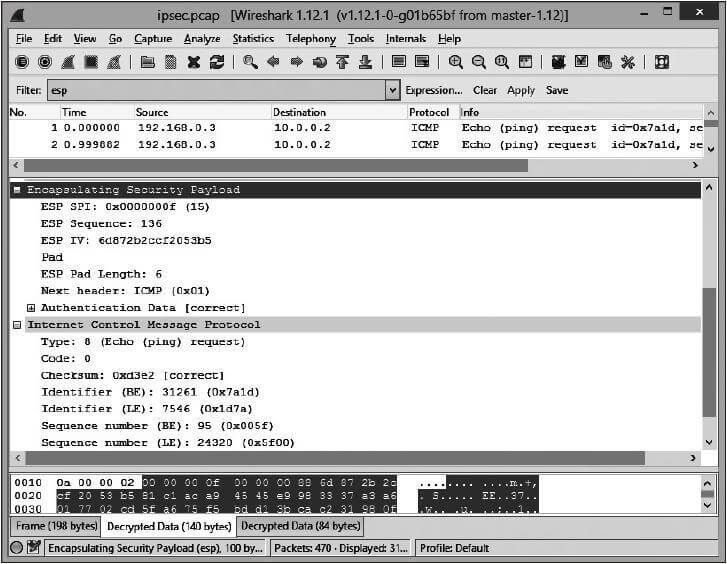
Task: Open the filter history dropdown arrow
Action: tap(392, 90)
